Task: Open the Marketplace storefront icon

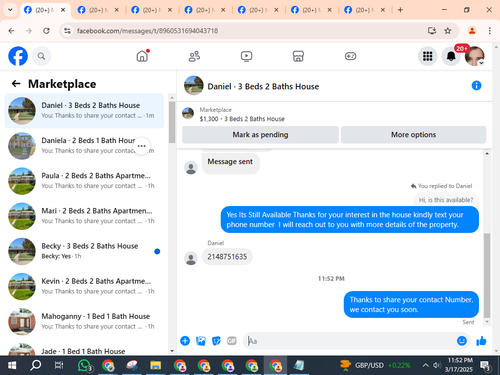Action: coord(298,56)
